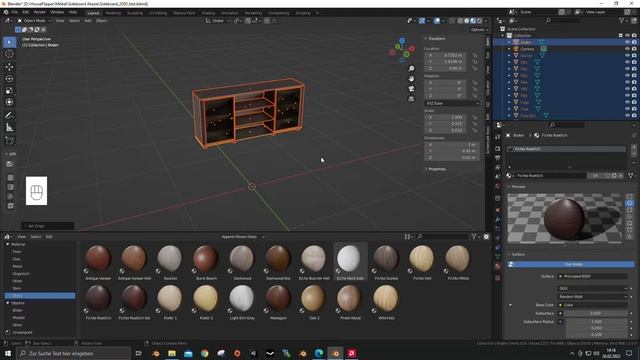The width and height of the screenshot is (640, 360).
Task: Select the Move tool in the toolbar
Action: coord(9,67)
